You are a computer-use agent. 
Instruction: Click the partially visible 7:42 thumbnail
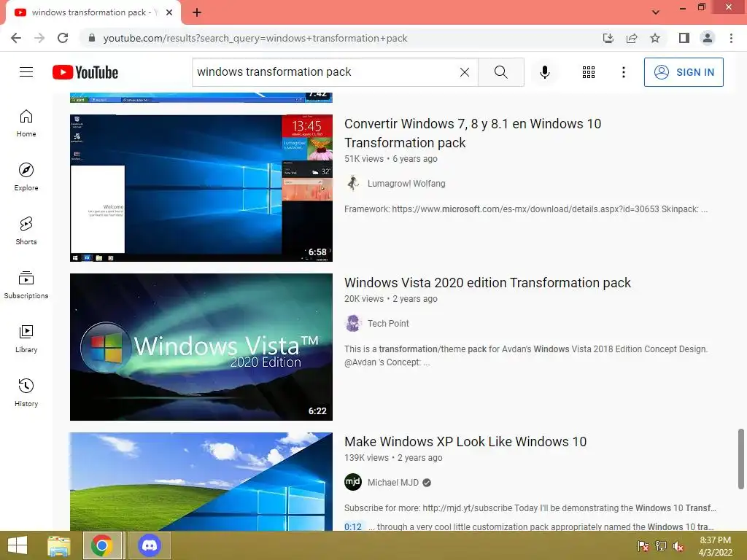201,98
